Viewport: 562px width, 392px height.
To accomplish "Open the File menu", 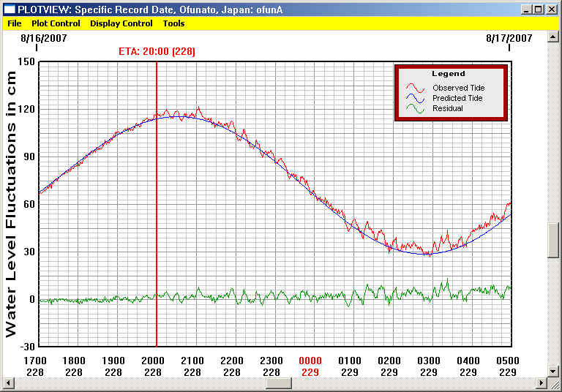I will click(x=15, y=23).
